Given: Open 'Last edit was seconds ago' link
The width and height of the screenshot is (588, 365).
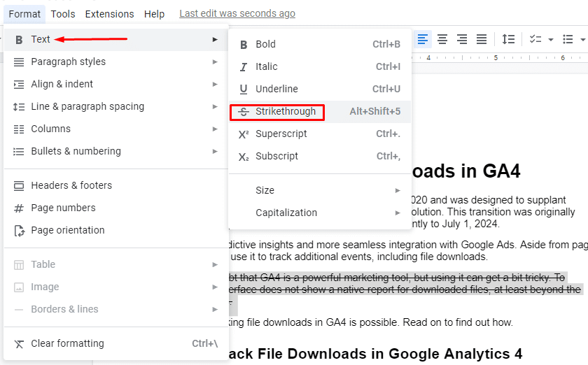Looking at the screenshot, I should 237,13.
